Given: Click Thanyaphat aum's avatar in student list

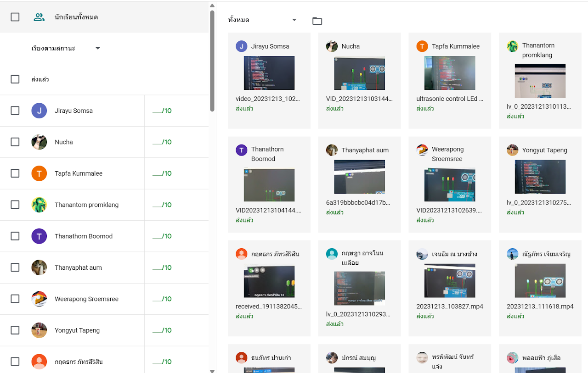Looking at the screenshot, I should point(39,267).
